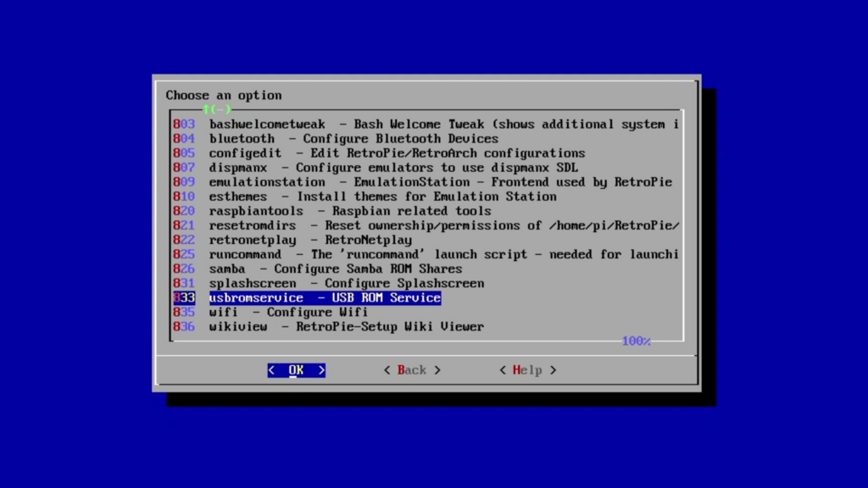Click the 825 item number

[184, 254]
